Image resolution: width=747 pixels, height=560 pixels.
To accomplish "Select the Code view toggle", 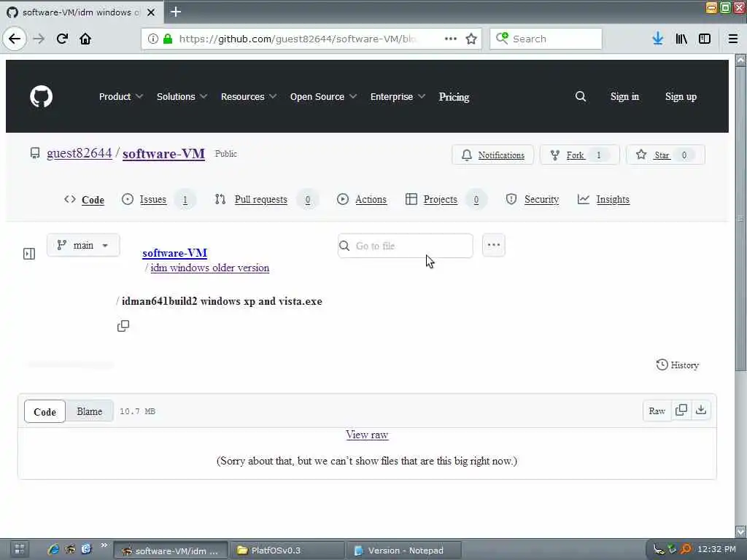I will click(x=44, y=411).
